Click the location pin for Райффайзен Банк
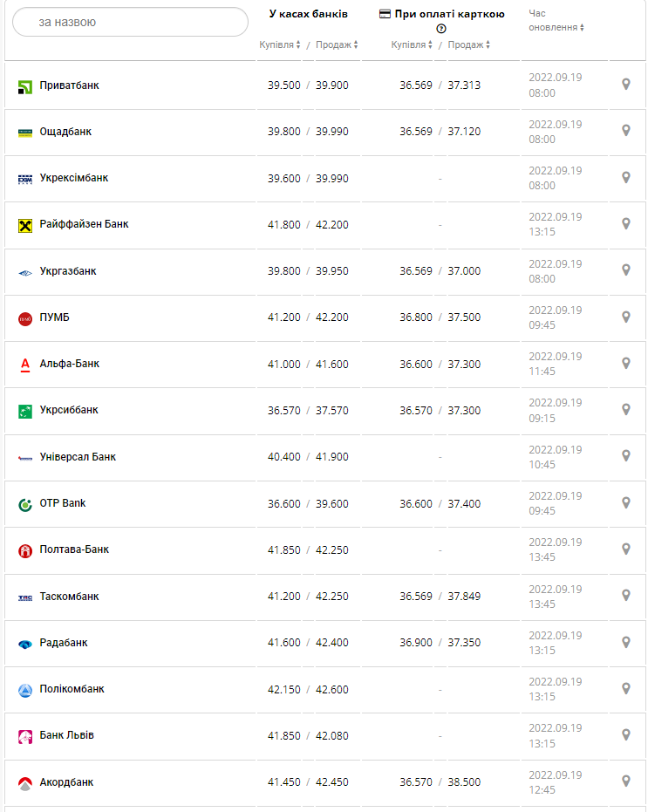This screenshot has width=648, height=812. [625, 223]
